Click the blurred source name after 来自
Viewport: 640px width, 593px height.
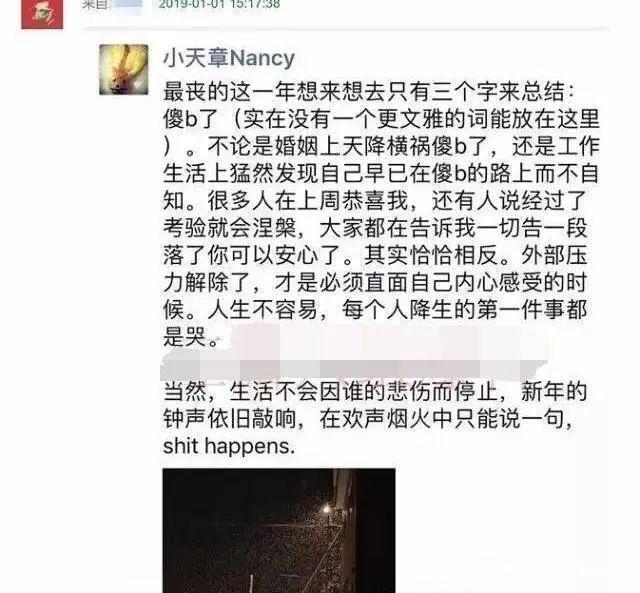[126, 5]
